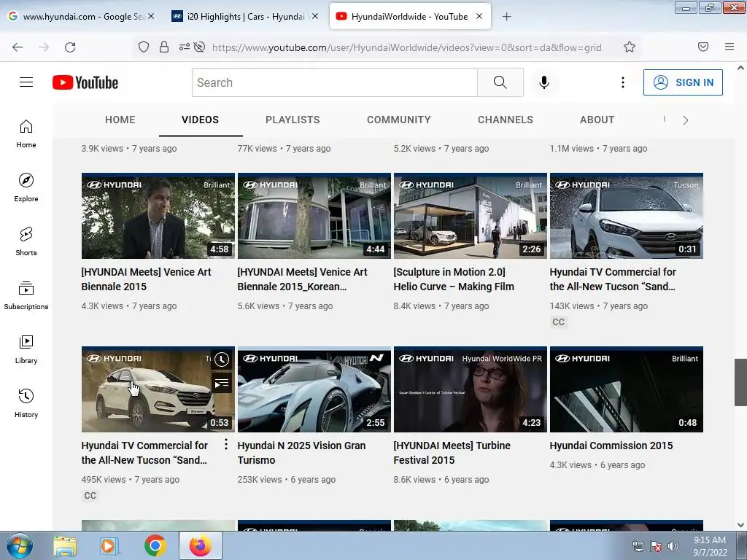This screenshot has width=747, height=560.
Task: Play the Venice Art Biennale Korean 4:44 thumbnail
Action: tap(314, 216)
